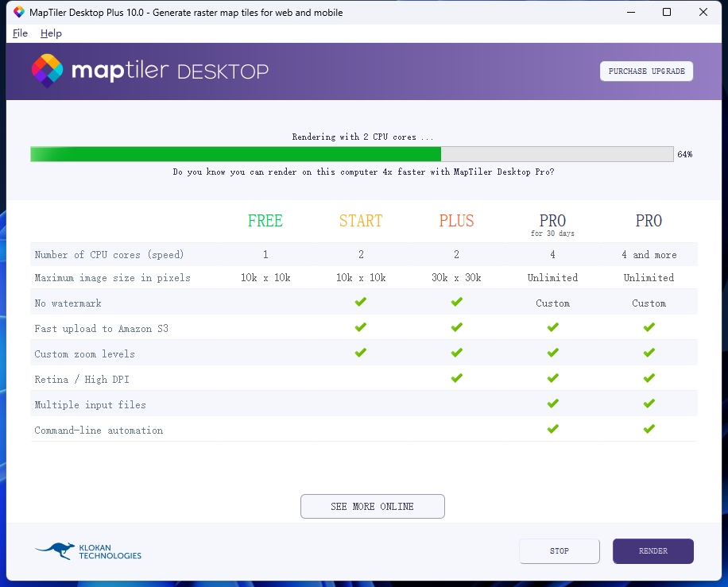Open the Help menu
This screenshot has width=728, height=587.
tap(51, 33)
